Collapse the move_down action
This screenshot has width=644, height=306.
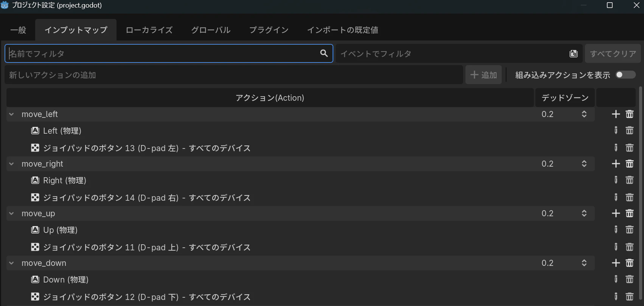(x=12, y=263)
